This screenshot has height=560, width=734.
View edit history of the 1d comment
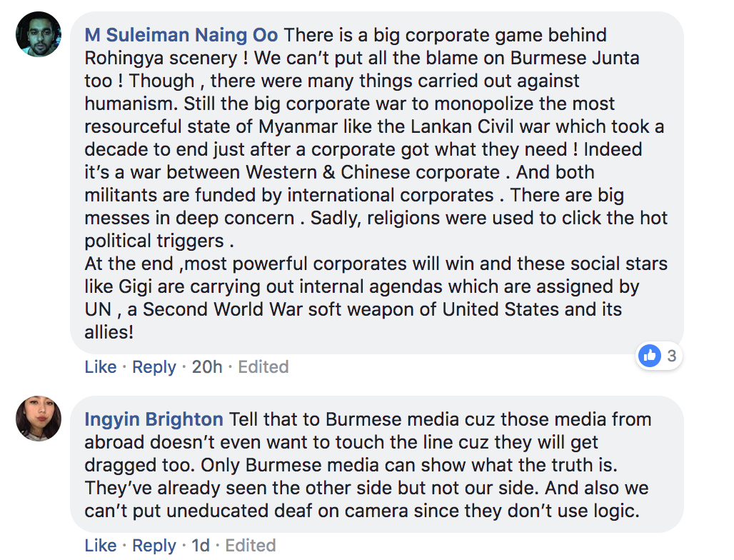[250, 546]
